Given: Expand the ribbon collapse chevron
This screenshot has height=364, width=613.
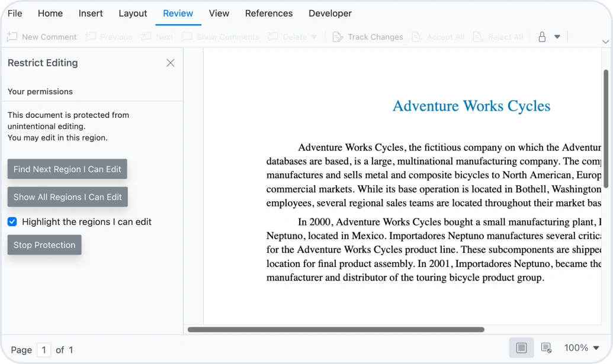Looking at the screenshot, I should tap(605, 41).
